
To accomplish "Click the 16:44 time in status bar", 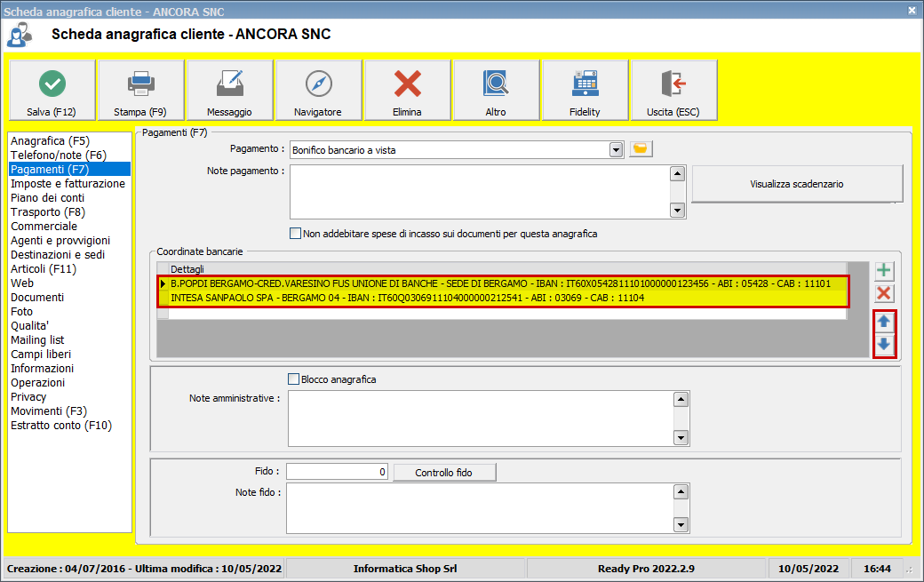I will (878, 569).
